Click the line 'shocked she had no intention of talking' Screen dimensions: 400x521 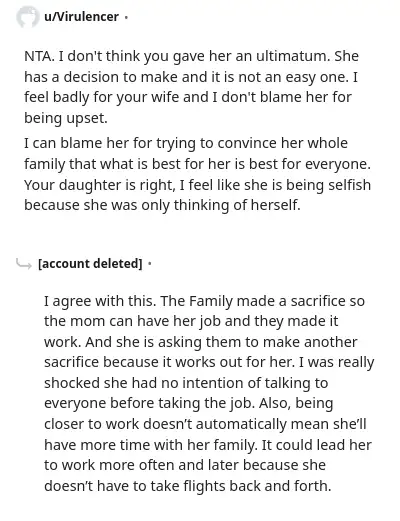click(x=186, y=383)
